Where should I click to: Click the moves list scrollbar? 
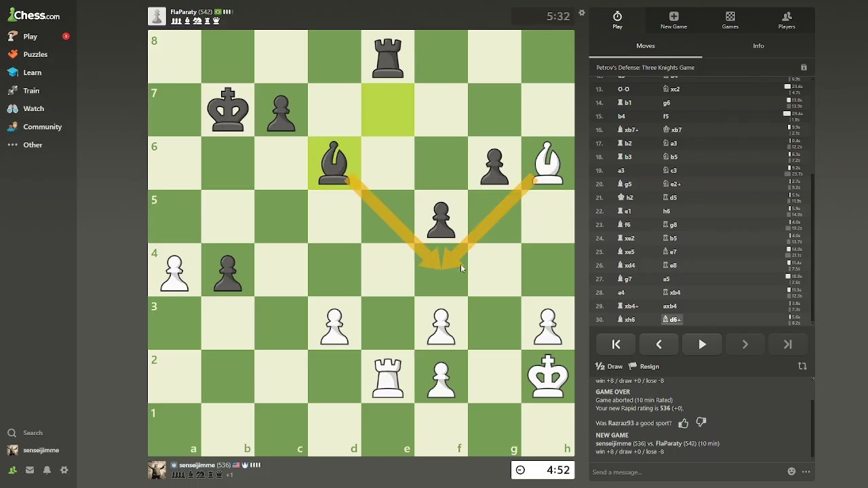812,247
